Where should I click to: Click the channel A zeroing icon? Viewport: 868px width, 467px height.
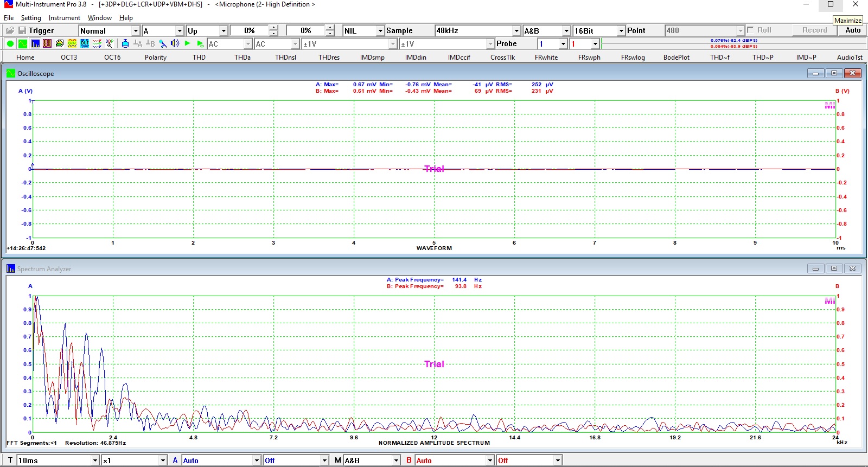coord(138,44)
